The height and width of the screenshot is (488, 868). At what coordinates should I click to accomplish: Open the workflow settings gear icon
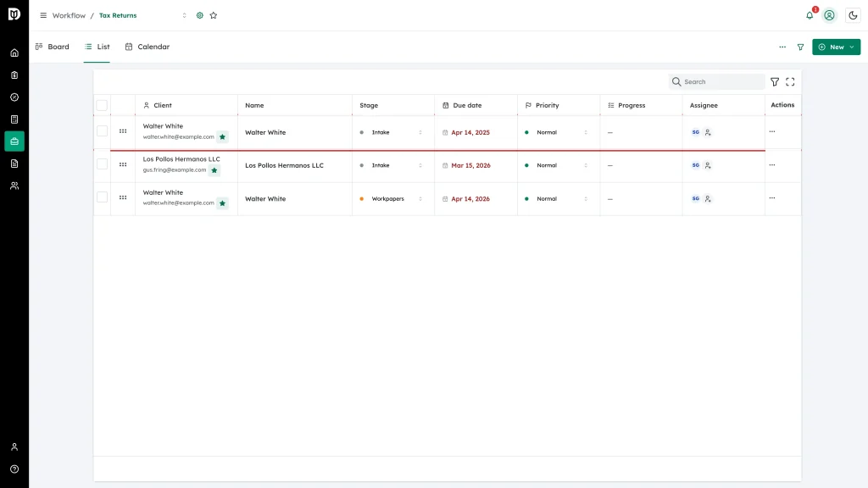[200, 15]
